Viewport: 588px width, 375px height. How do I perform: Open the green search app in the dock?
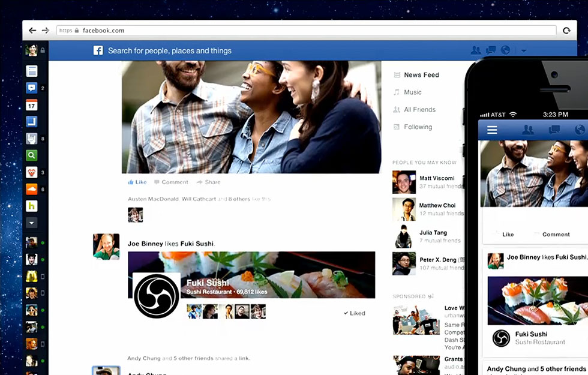coord(32,155)
